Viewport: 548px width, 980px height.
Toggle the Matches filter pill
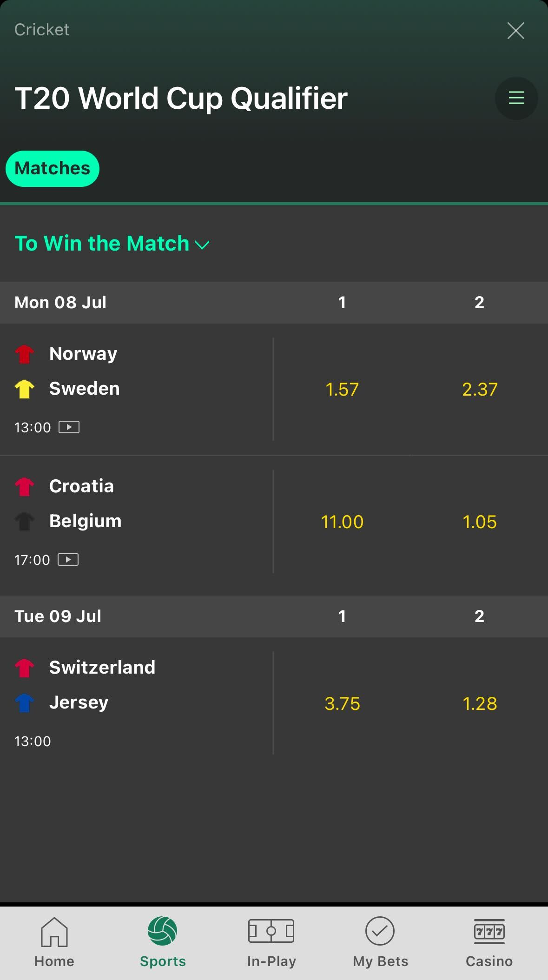(x=52, y=168)
